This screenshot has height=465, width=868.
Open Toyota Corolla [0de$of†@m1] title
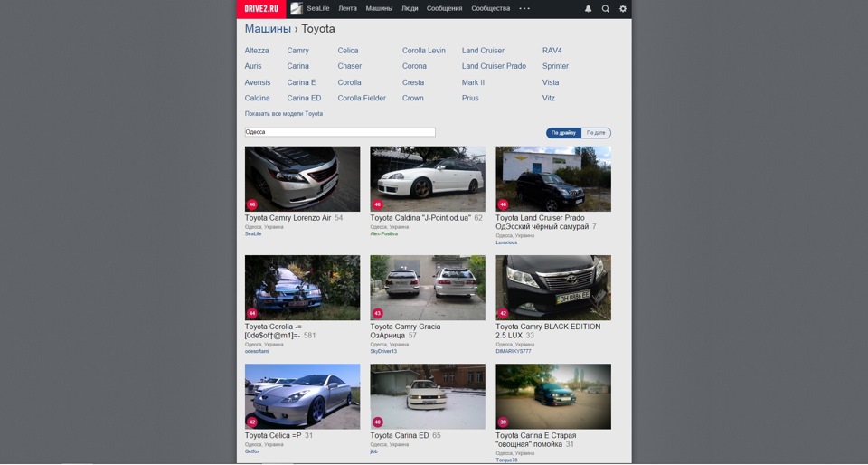point(273,331)
